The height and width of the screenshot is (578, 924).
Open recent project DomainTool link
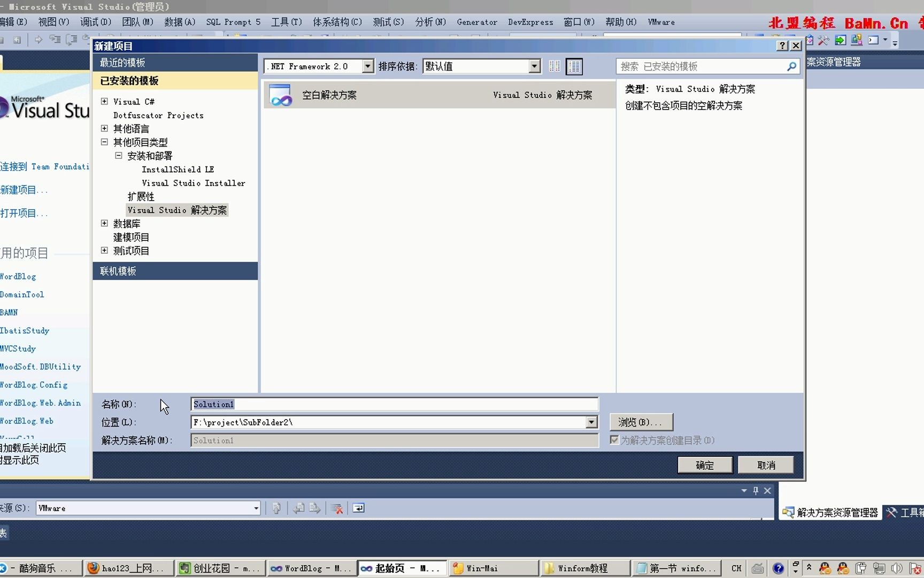pyautogui.click(x=22, y=295)
